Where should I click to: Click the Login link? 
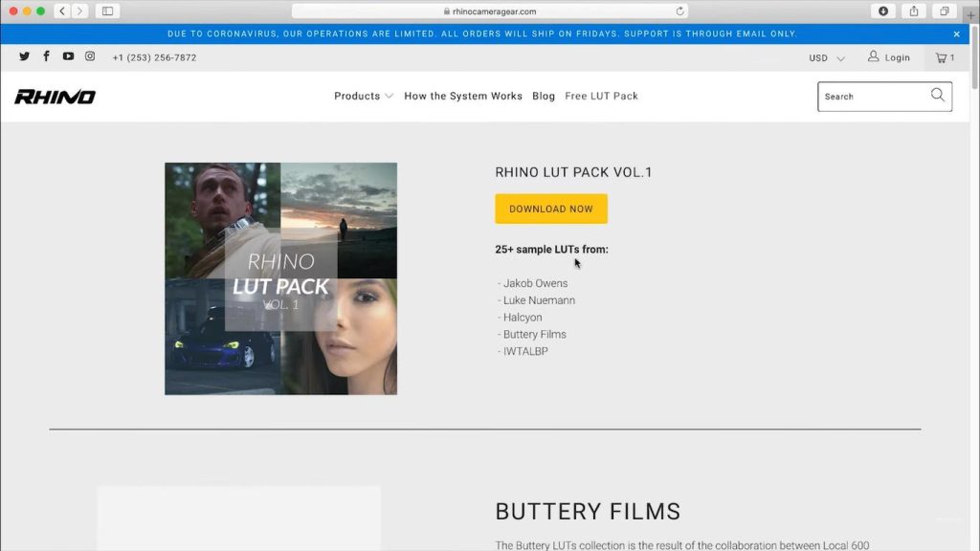click(889, 57)
